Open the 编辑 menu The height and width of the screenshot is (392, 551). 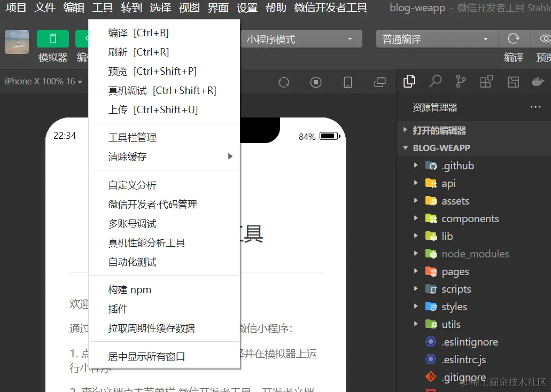(74, 7)
